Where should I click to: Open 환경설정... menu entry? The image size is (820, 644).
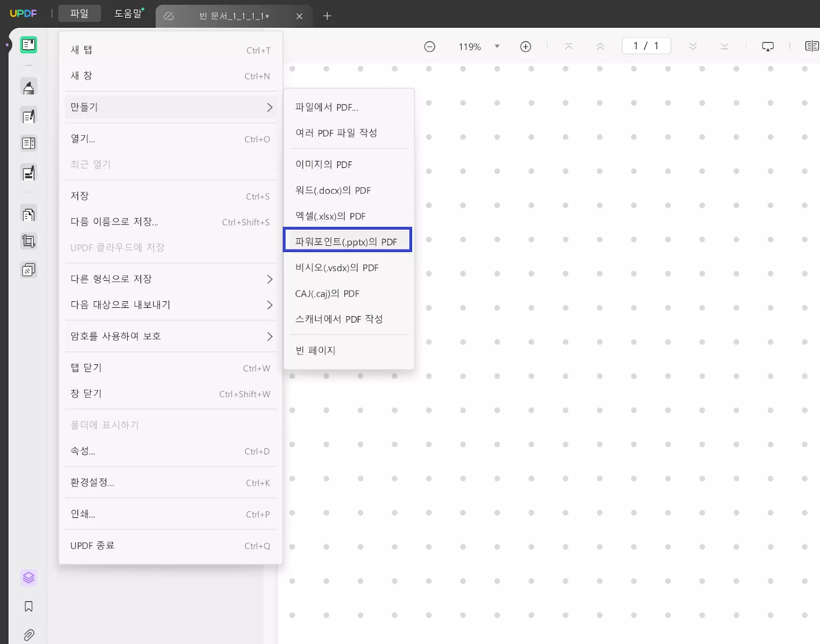pos(171,483)
